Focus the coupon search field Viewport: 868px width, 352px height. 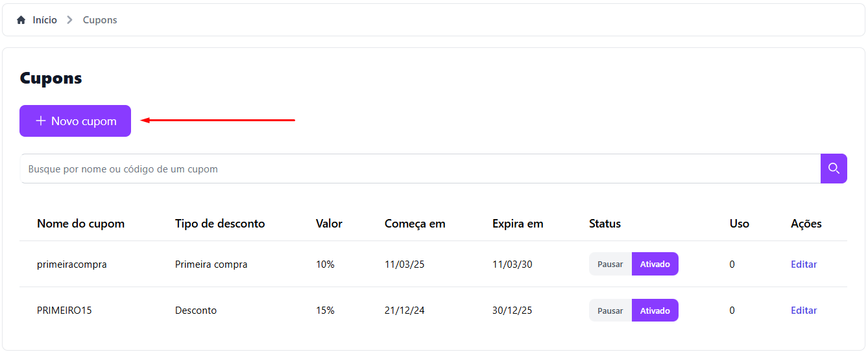click(420, 169)
